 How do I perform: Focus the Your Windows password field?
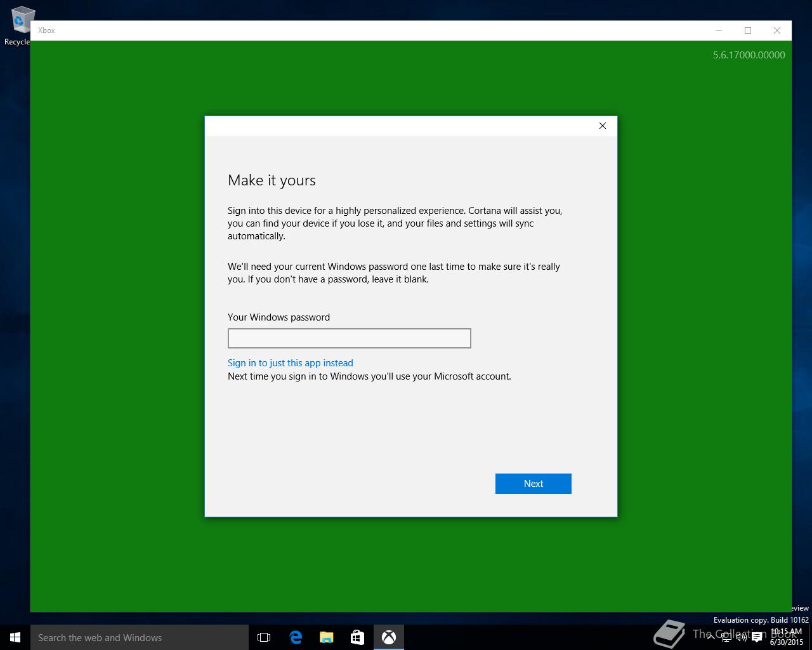(349, 338)
